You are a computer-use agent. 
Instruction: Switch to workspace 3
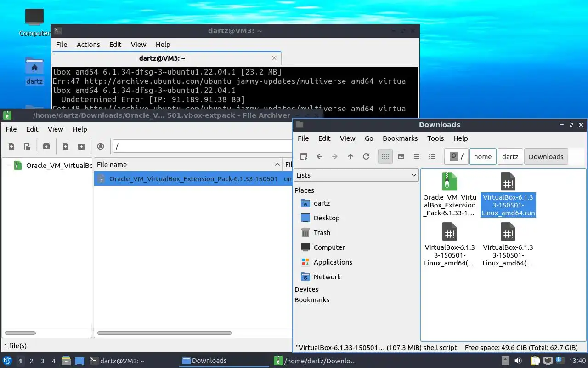point(42,361)
